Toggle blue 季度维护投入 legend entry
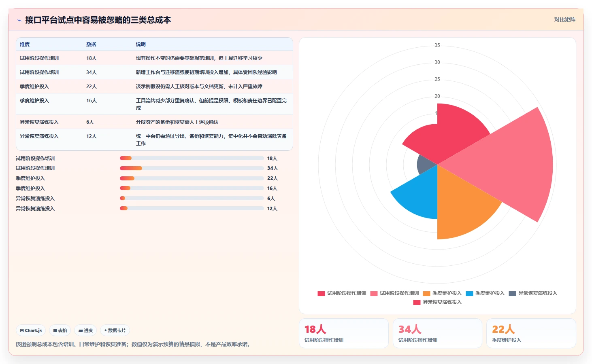The height and width of the screenshot is (364, 592). [x=485, y=293]
